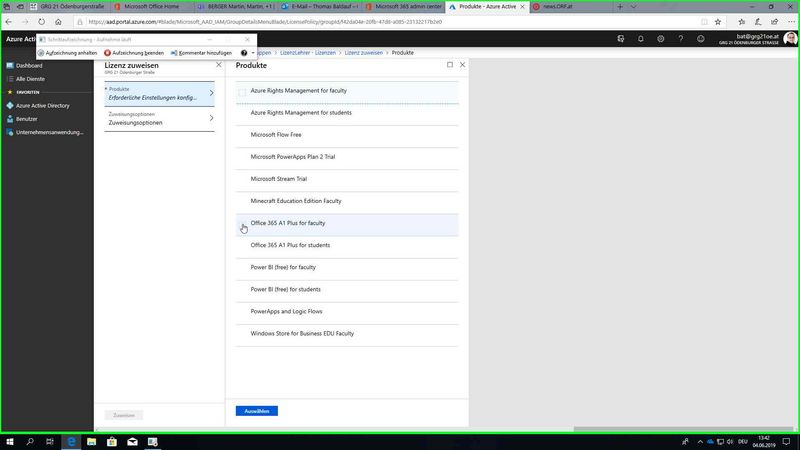The width and height of the screenshot is (800, 450).
Task: Click Kommentar hinzufügen in Step Recorder
Action: (201, 53)
